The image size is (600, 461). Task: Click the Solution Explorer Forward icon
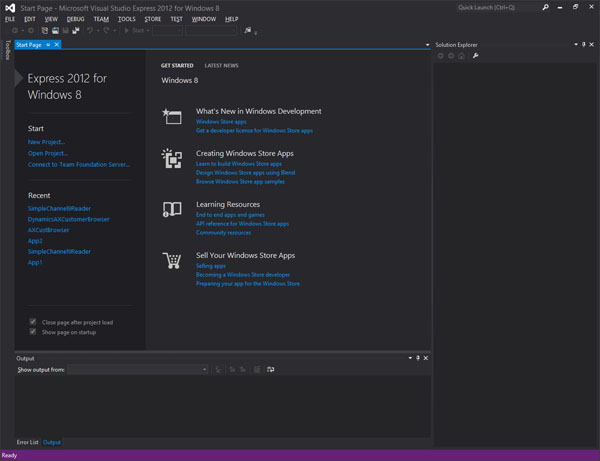click(451, 56)
